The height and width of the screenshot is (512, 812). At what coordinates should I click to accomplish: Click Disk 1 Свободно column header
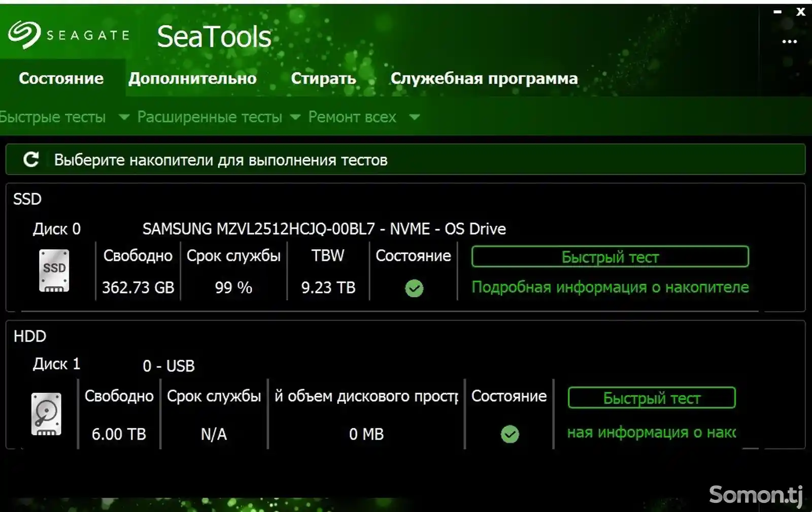coord(119,396)
